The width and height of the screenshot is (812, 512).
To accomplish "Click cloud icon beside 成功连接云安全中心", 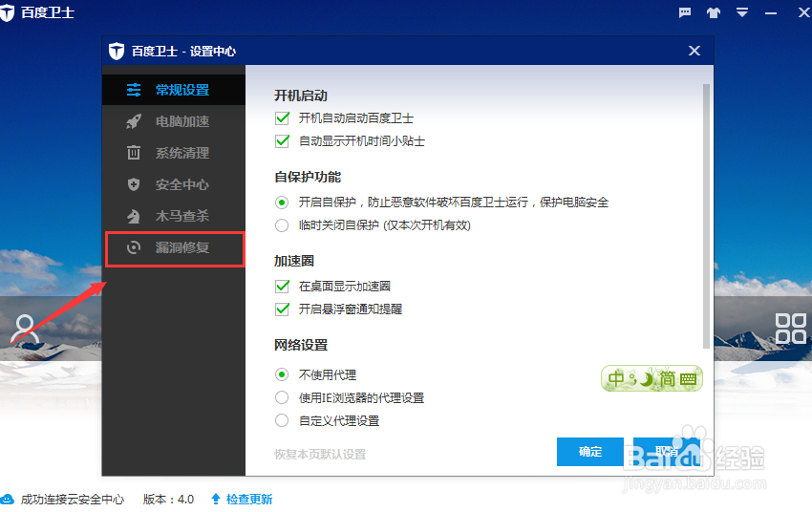I will 8,499.
